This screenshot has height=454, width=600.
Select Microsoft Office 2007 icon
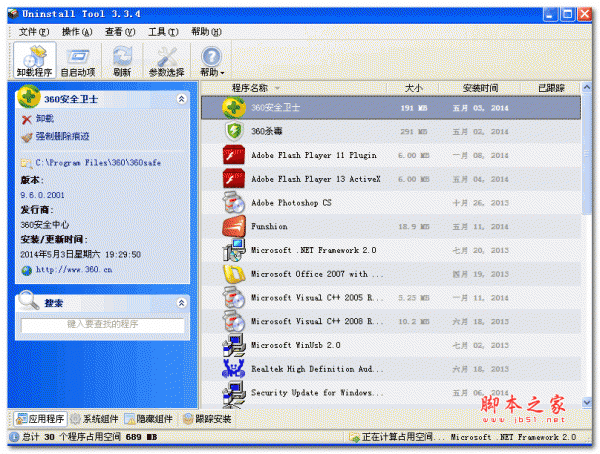[234, 274]
